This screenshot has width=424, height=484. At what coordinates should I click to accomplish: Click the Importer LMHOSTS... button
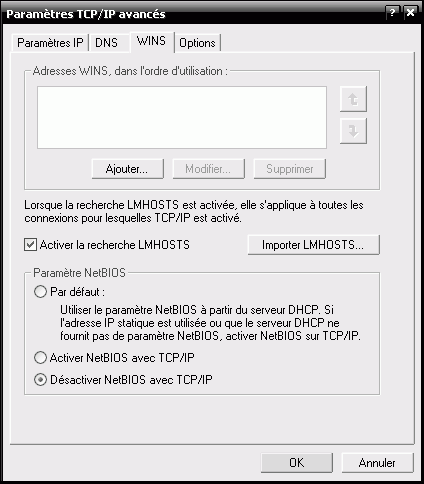(313, 245)
